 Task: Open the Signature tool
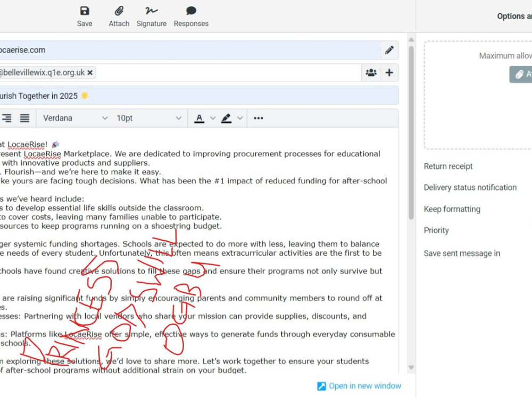tap(151, 16)
